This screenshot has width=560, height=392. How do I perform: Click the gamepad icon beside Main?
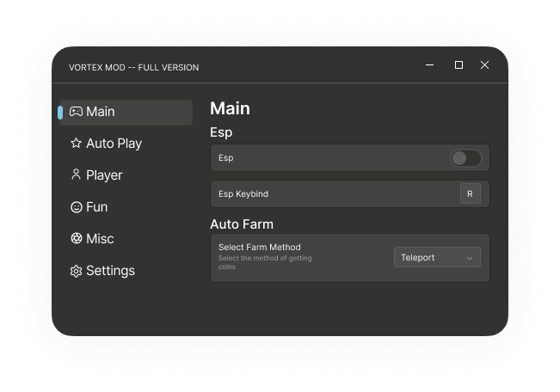76,112
